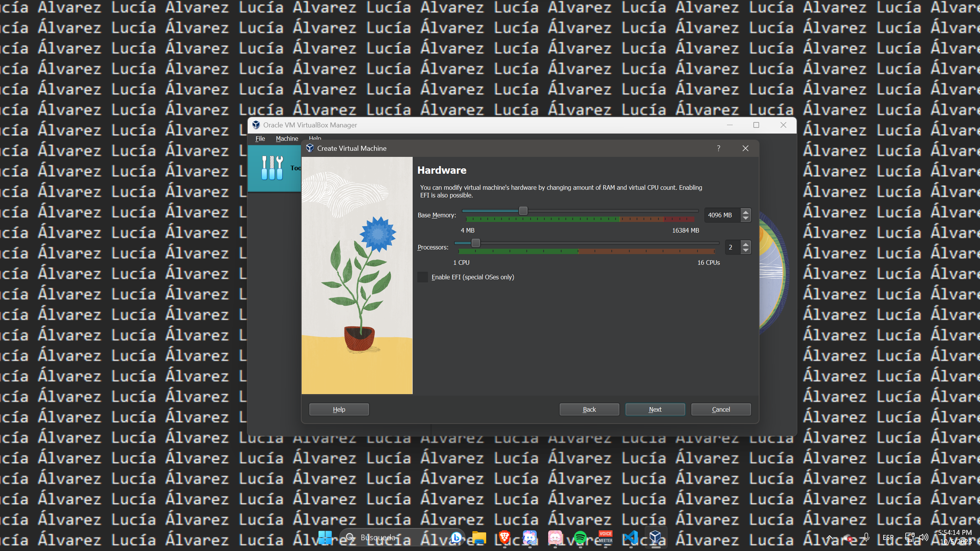Click the Tools icon in VirtualBox sidebar

point(272,168)
